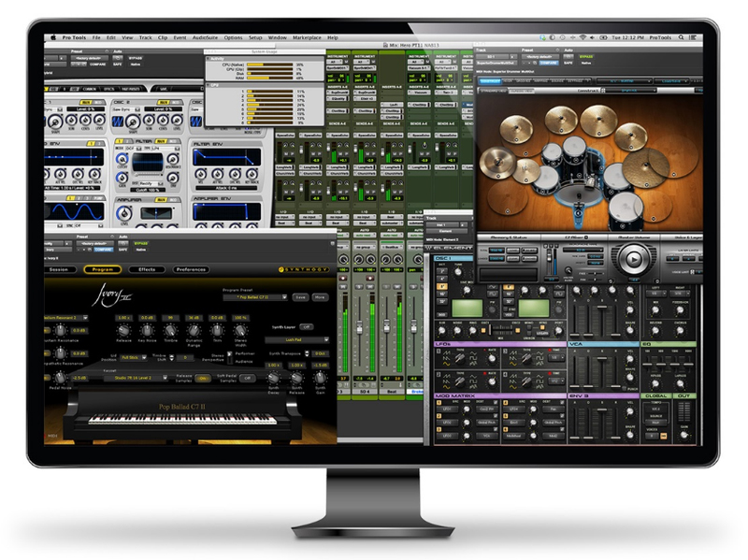The image size is (748, 560).
Task: Check Wi-Fi status in the menu bar
Action: [x=583, y=37]
